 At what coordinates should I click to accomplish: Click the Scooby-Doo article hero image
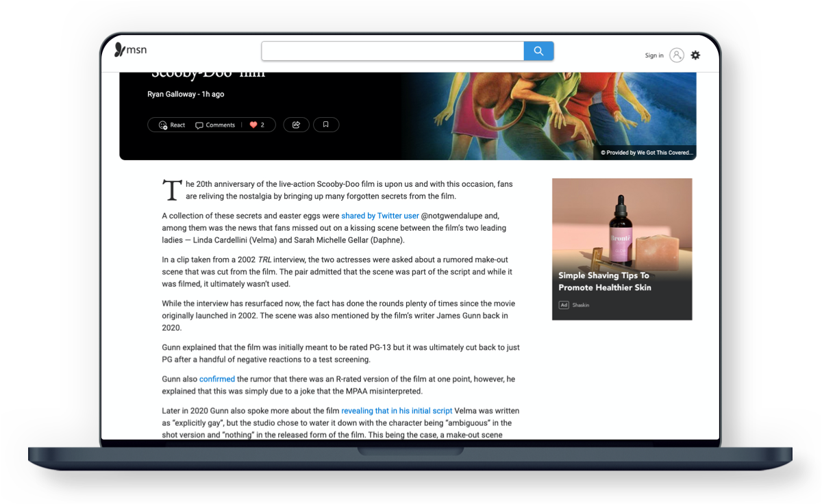[x=548, y=110]
